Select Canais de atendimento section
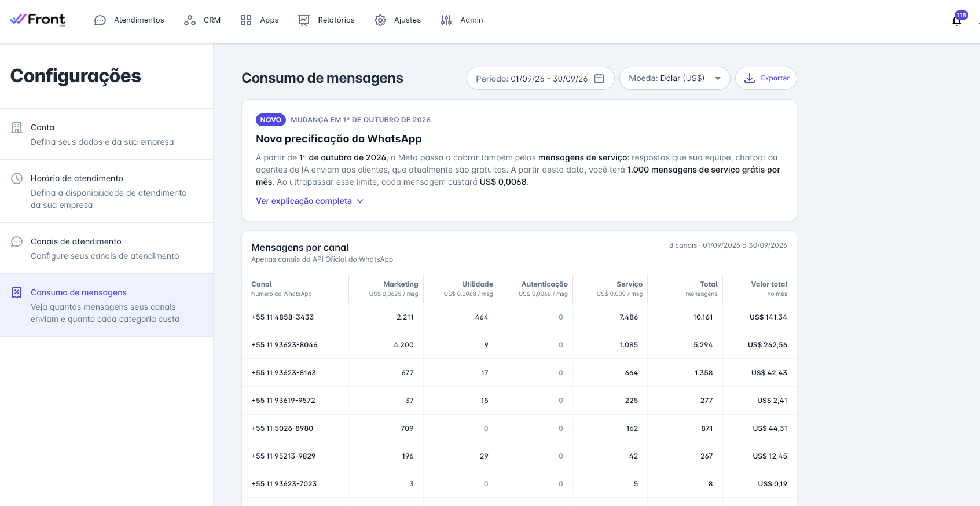Viewport: 980px width, 506px height. 107,248
